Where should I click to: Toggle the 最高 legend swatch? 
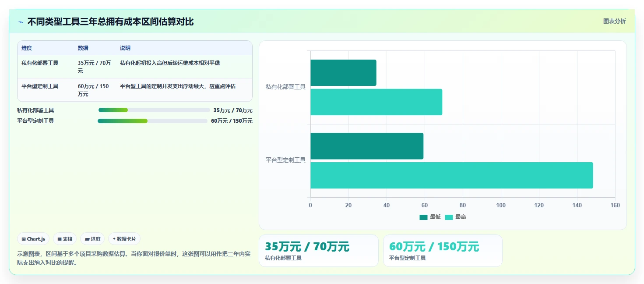coord(449,217)
